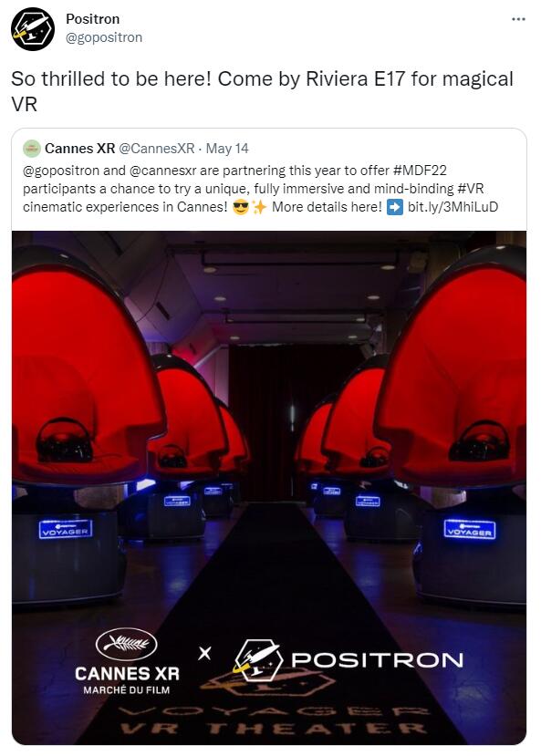This screenshot has width=541, height=756.
Task: Click the Positron rocket hexagon logo in image
Action: pos(257,659)
